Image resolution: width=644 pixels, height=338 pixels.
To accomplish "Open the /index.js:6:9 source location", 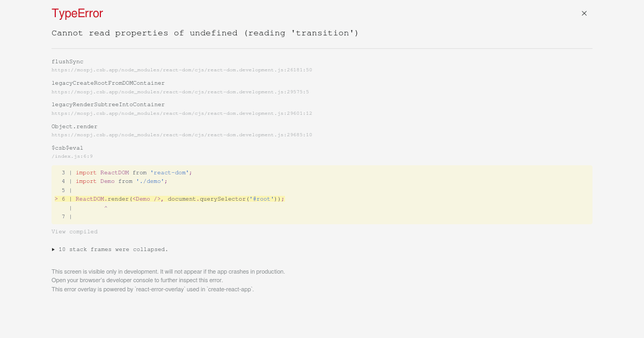I will click(72, 157).
